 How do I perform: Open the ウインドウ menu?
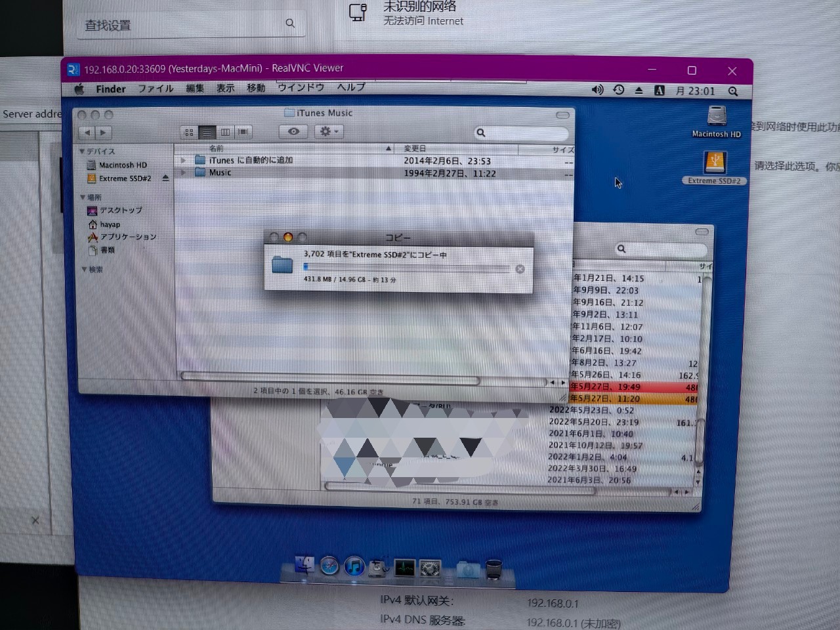pyautogui.click(x=301, y=87)
